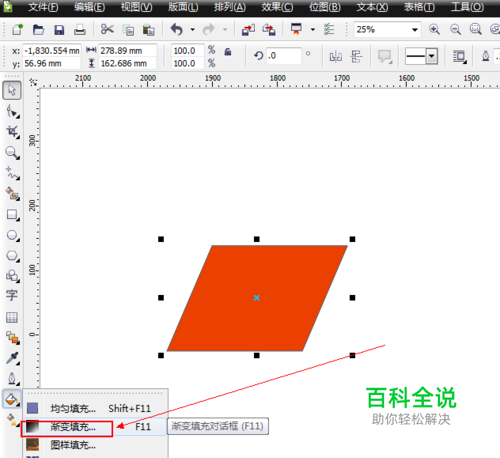Image resolution: width=500 pixels, height=458 pixels.
Task: Select the Pick arrow tool
Action: 12,90
